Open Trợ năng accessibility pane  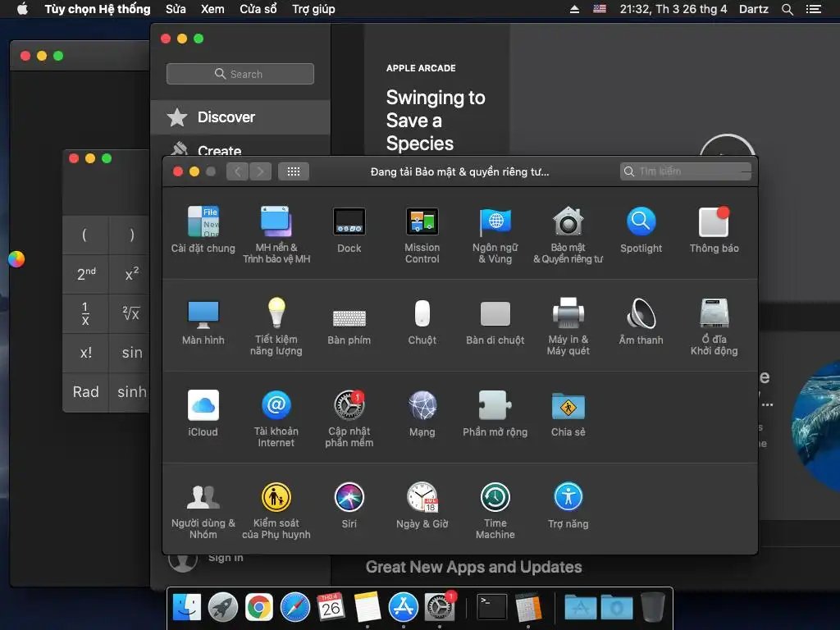(x=568, y=505)
